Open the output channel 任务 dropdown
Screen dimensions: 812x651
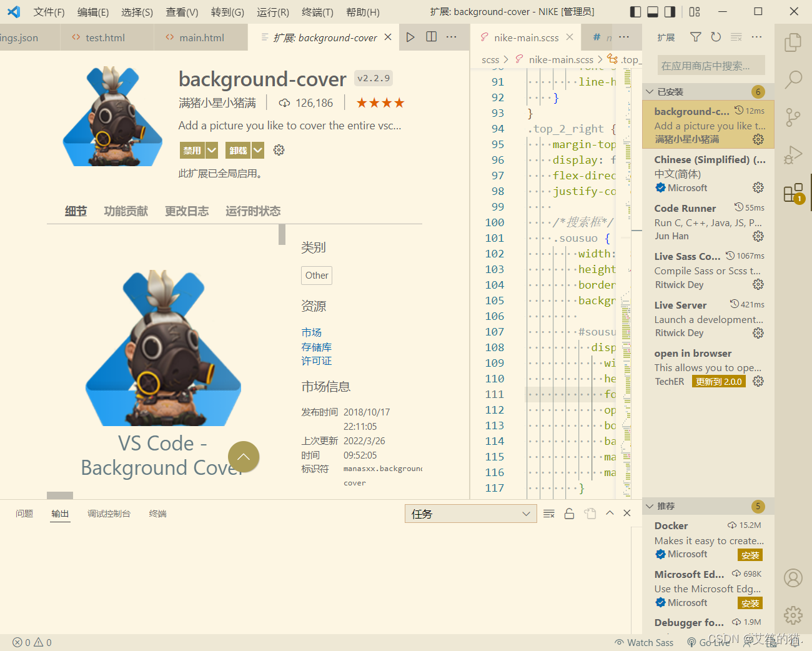click(471, 514)
